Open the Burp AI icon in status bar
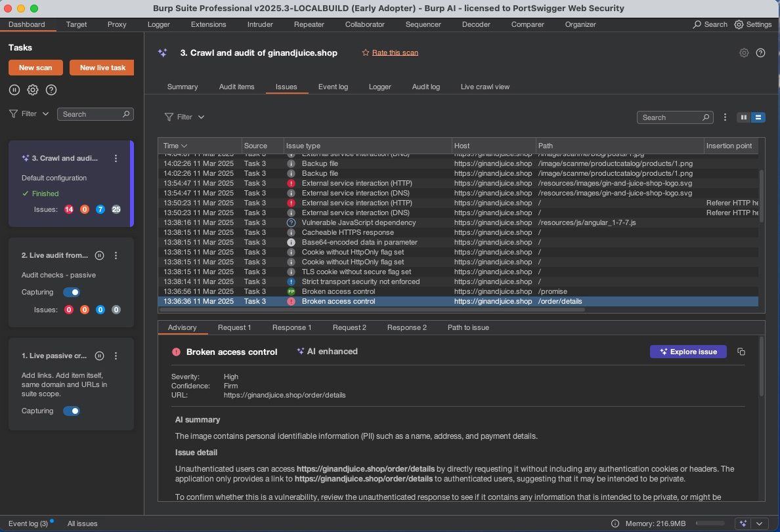780x532 pixels. (743, 523)
